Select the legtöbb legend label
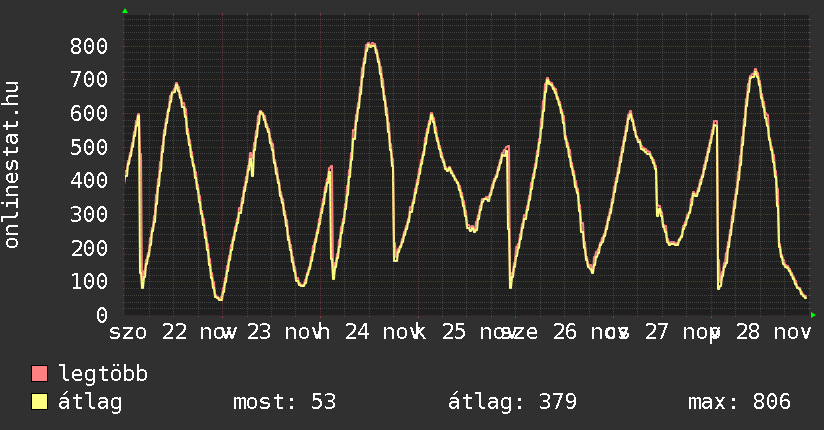 point(104,375)
